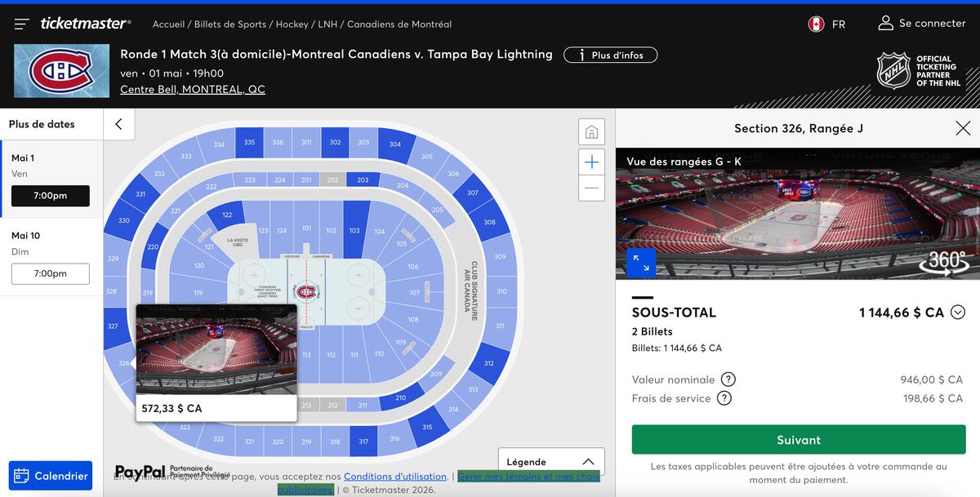The height and width of the screenshot is (497, 980).
Task: Click the Canada flag language icon
Action: coord(816,24)
